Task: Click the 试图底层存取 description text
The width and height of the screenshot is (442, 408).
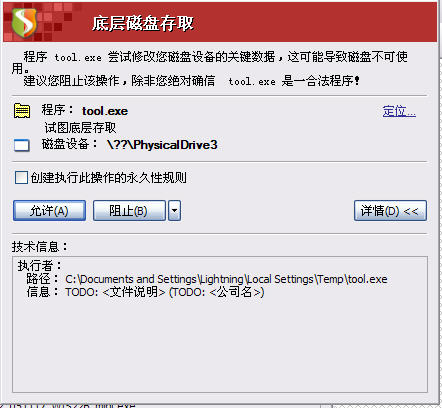Action: (80, 128)
